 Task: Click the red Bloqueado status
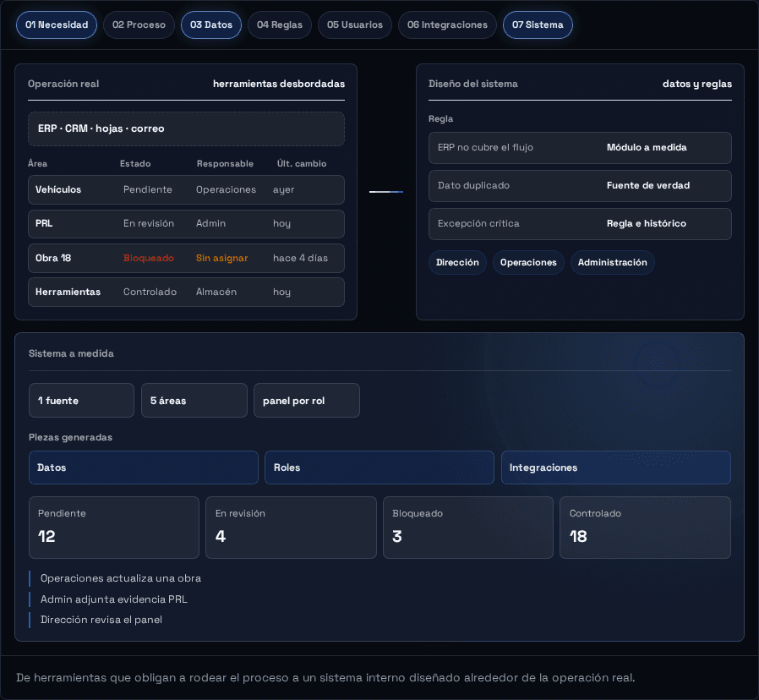click(x=149, y=258)
